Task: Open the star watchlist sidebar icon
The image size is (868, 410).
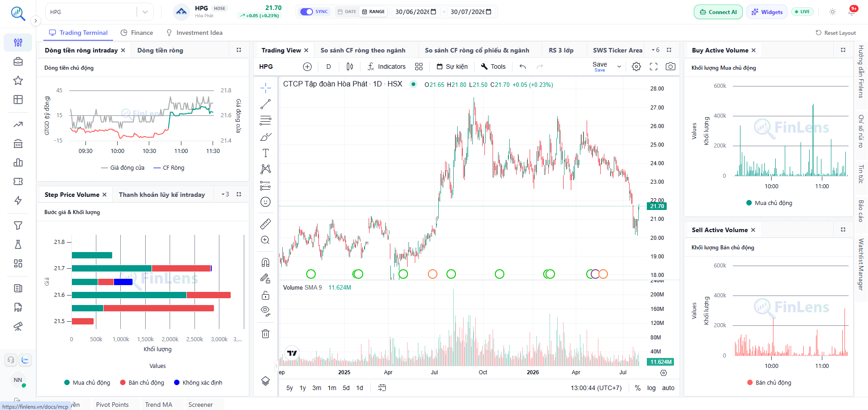Action: coord(18,81)
